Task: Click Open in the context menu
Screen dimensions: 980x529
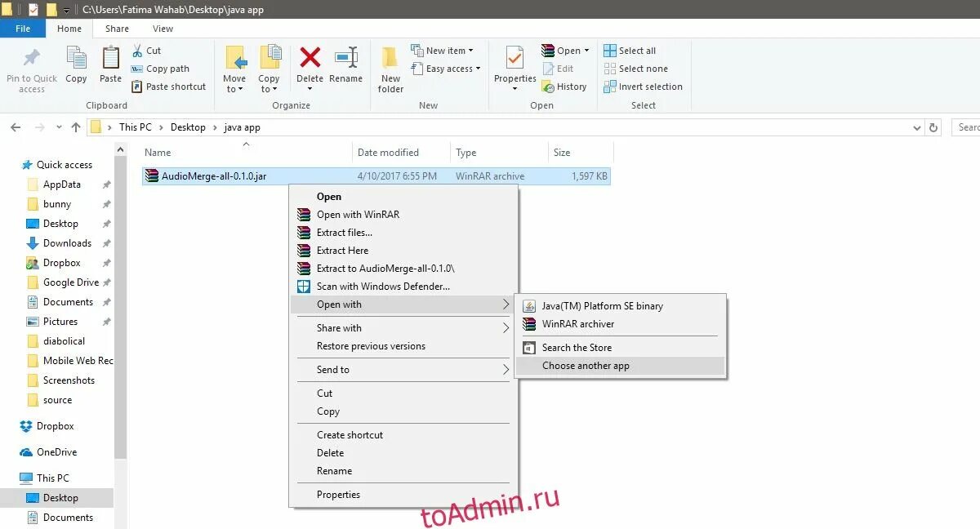Action: 403,197
